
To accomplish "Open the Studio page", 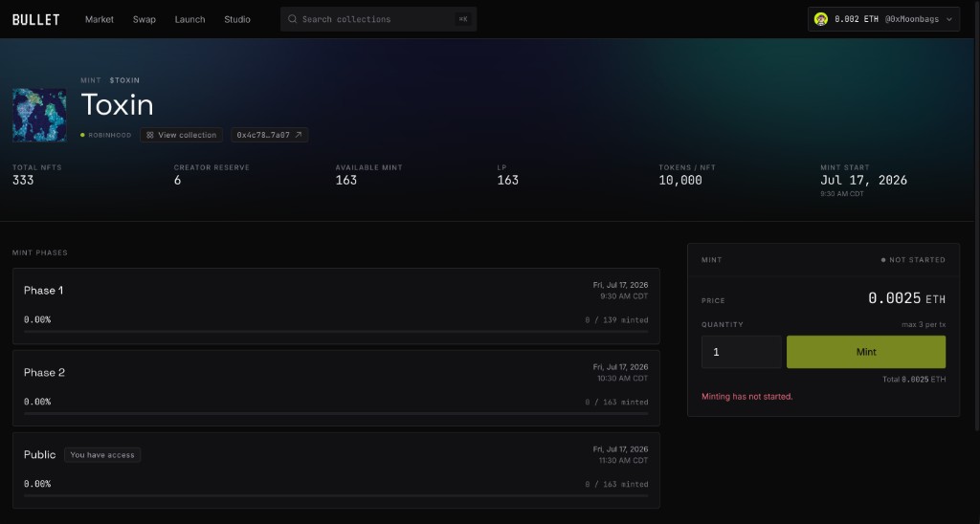I will point(237,19).
